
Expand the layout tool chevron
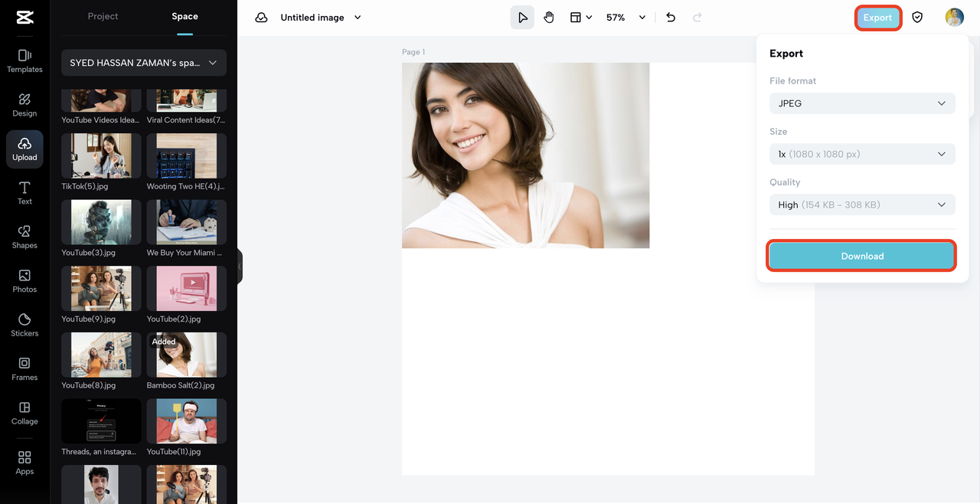(x=589, y=18)
